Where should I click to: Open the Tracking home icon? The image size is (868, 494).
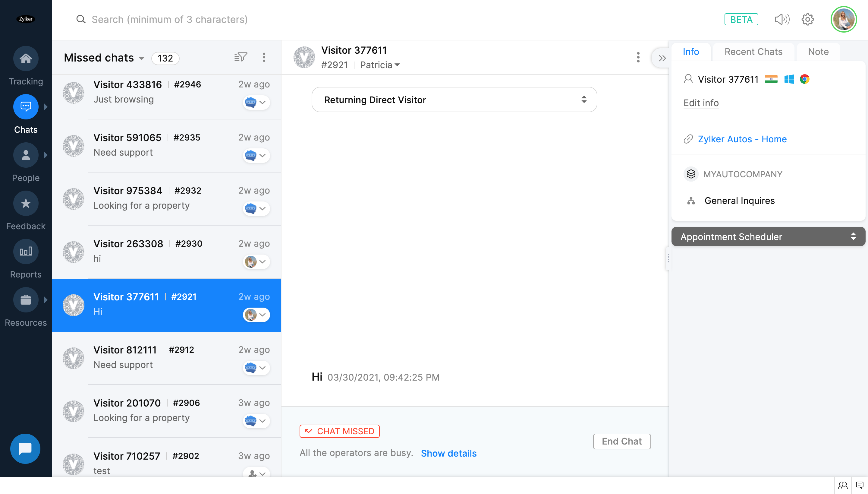click(26, 59)
